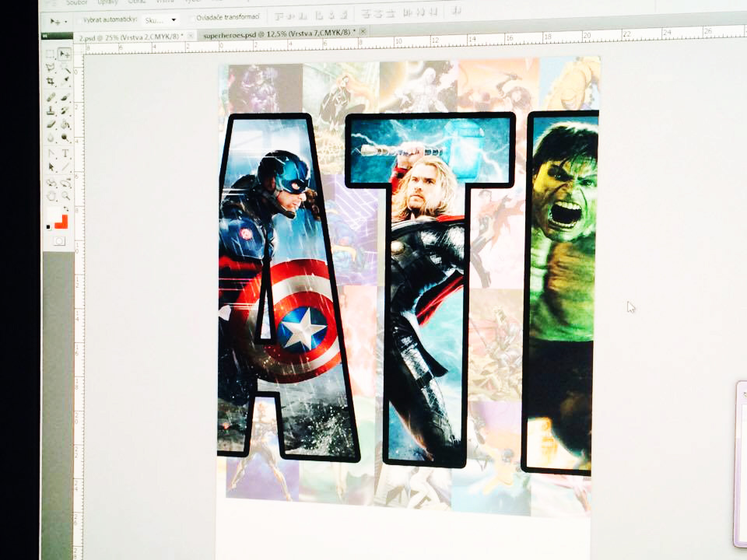Close the 2.psd document tab
The image size is (747, 560).
click(x=191, y=36)
